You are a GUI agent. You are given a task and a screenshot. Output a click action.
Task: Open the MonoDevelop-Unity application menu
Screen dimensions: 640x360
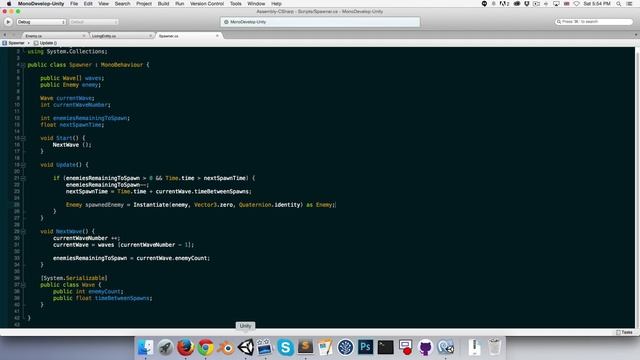41,4
